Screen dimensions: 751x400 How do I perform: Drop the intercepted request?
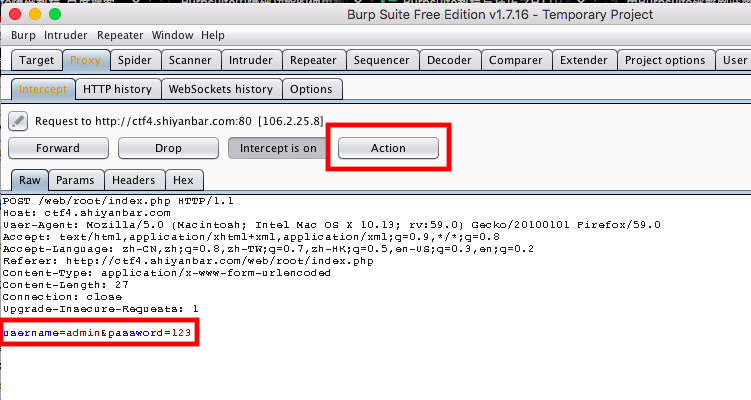tap(168, 148)
